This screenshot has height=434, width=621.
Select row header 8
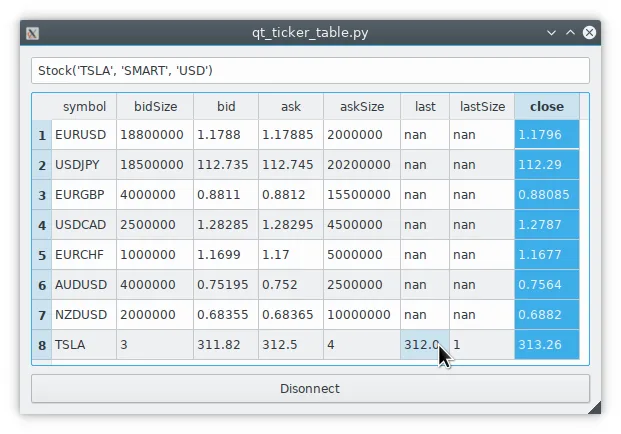pos(42,345)
